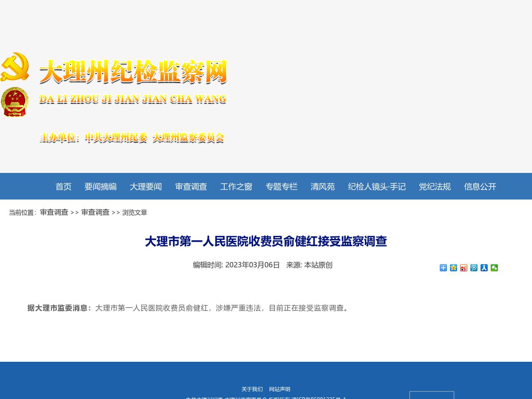The image size is (532, 399).
Task: Click the 大理州纪检监察网 site banner
Action: coord(133,71)
